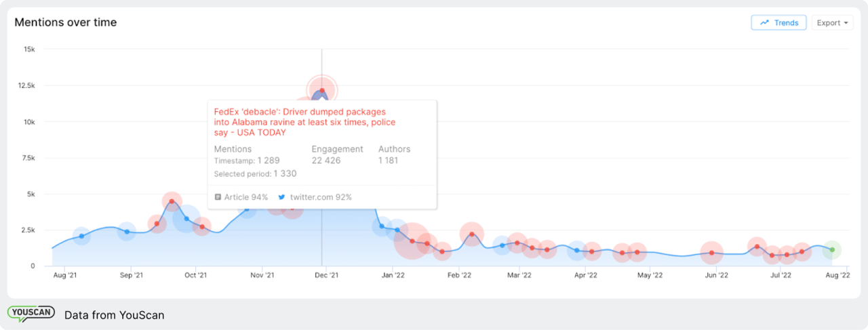Click the blue bubble near Sep '21
Screen dimensions: 868x330
[127, 232]
